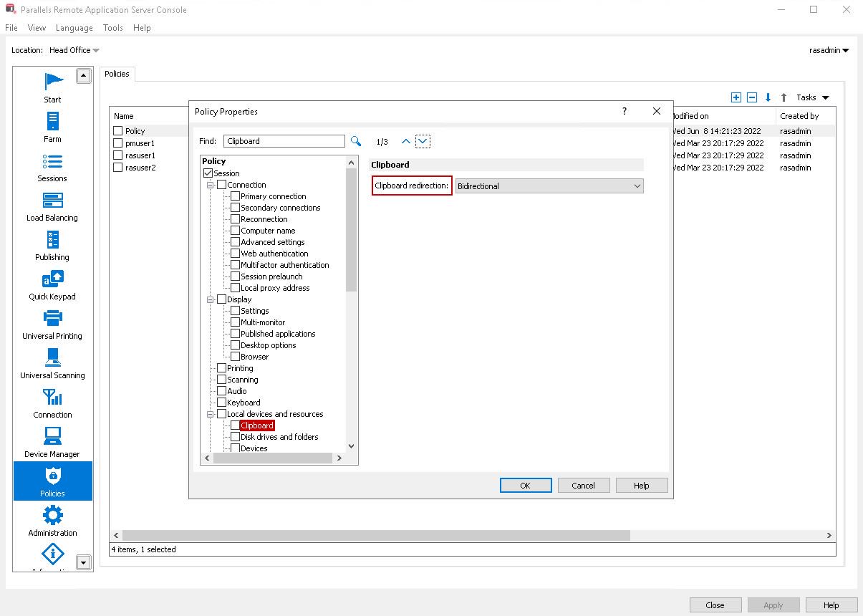Jump to previous search result arrow
This screenshot has height=616, width=863.
pyautogui.click(x=406, y=142)
